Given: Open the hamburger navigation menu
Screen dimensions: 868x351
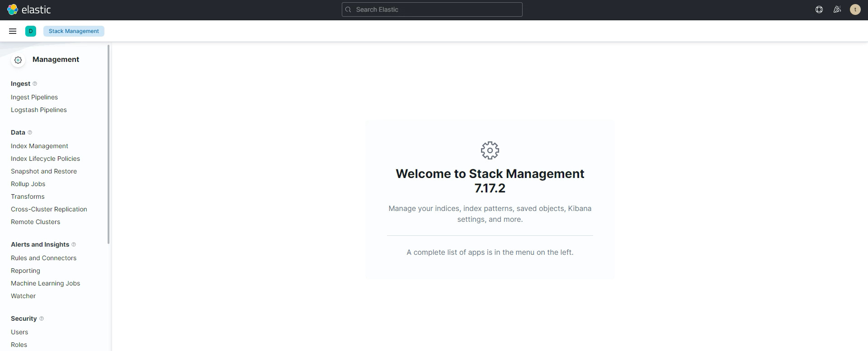Looking at the screenshot, I should tap(13, 31).
